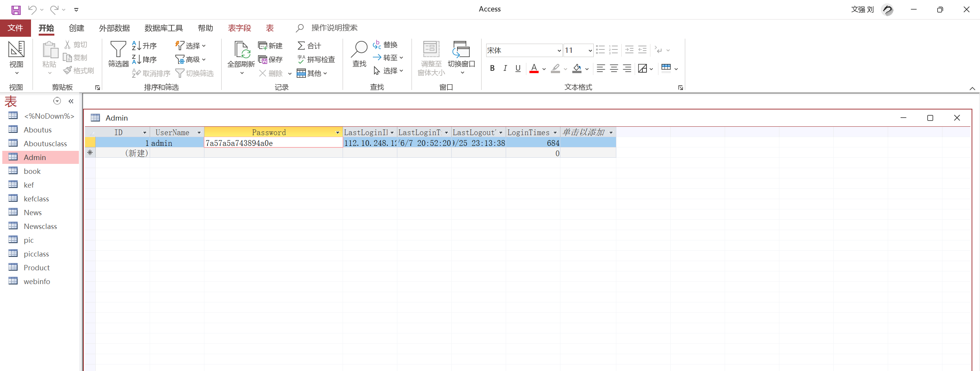This screenshot has width=980, height=371.
Task: Click the 单击以添加 column header
Action: click(x=588, y=132)
